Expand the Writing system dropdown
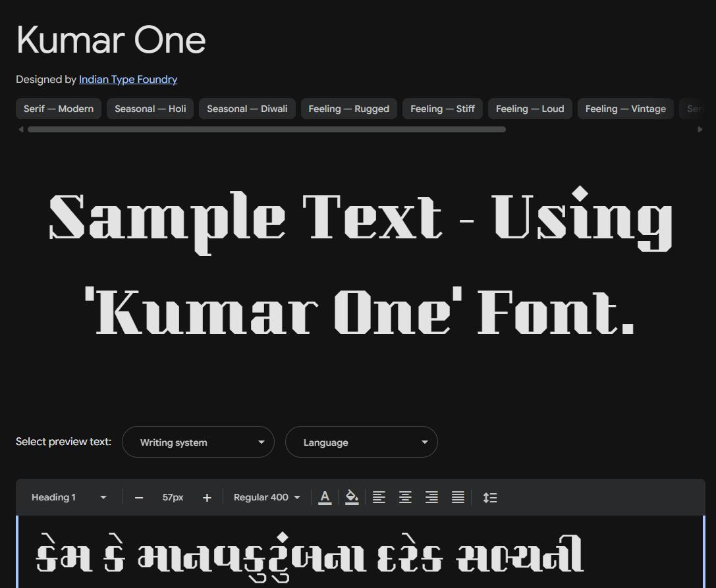716x588 pixels. [x=198, y=442]
